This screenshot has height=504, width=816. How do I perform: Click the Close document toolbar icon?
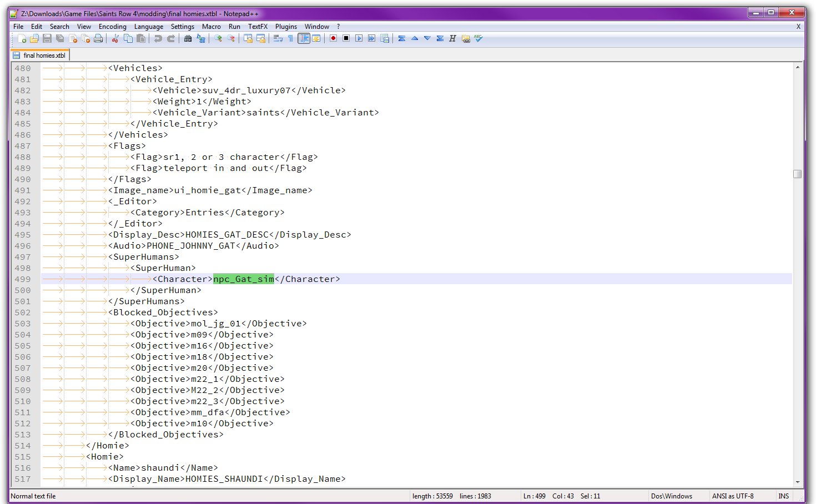[73, 38]
